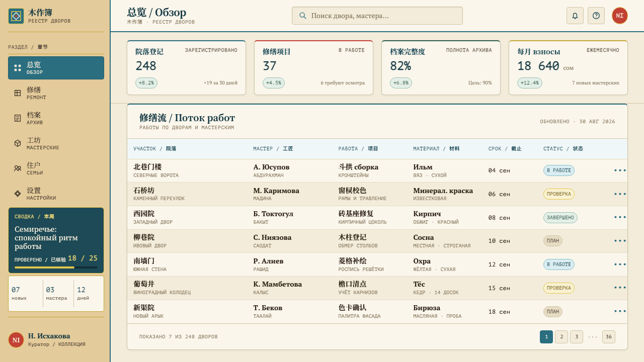Click the Ремонт icon in sidebar
The height and width of the screenshot is (362, 644).
point(18,93)
